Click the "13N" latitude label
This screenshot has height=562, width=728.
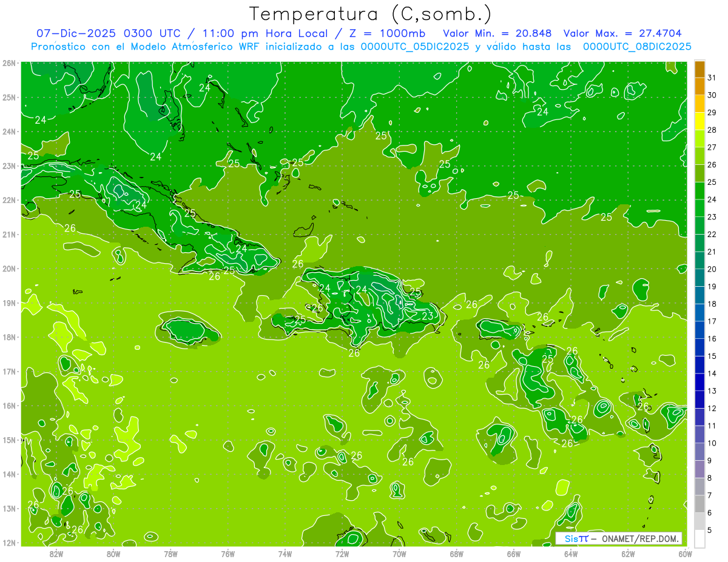point(9,508)
